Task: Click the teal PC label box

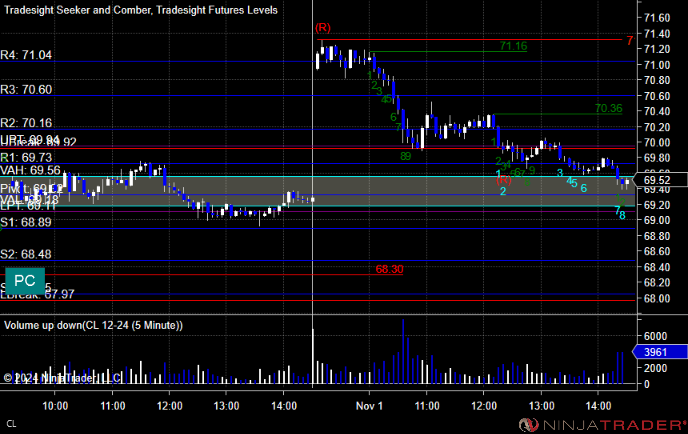Action: [x=25, y=281]
